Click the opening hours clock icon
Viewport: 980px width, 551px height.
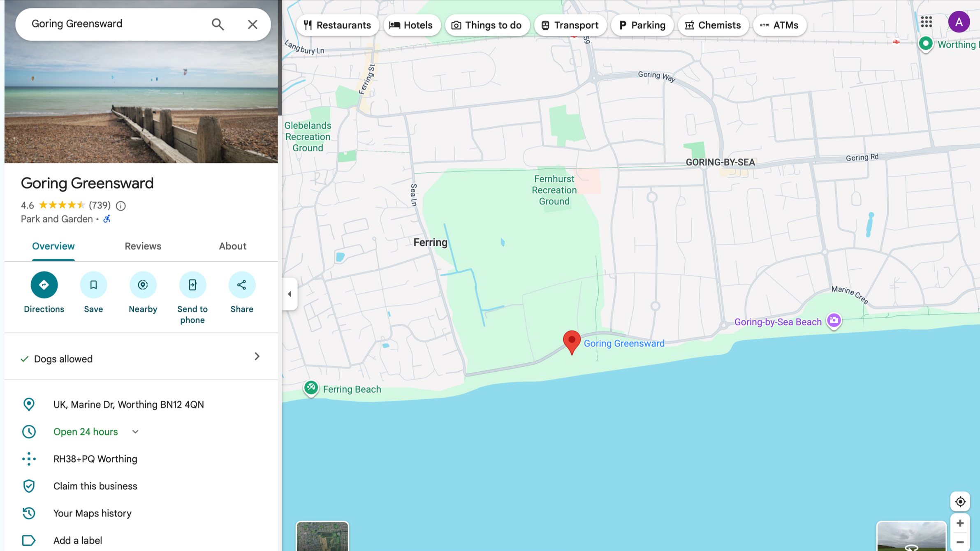coord(29,432)
